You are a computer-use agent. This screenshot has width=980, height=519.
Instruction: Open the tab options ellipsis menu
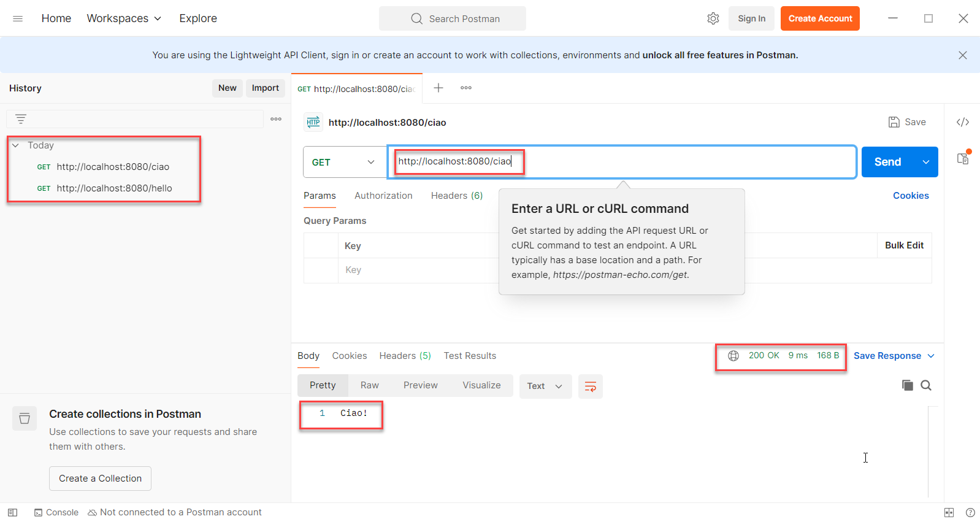[466, 88]
